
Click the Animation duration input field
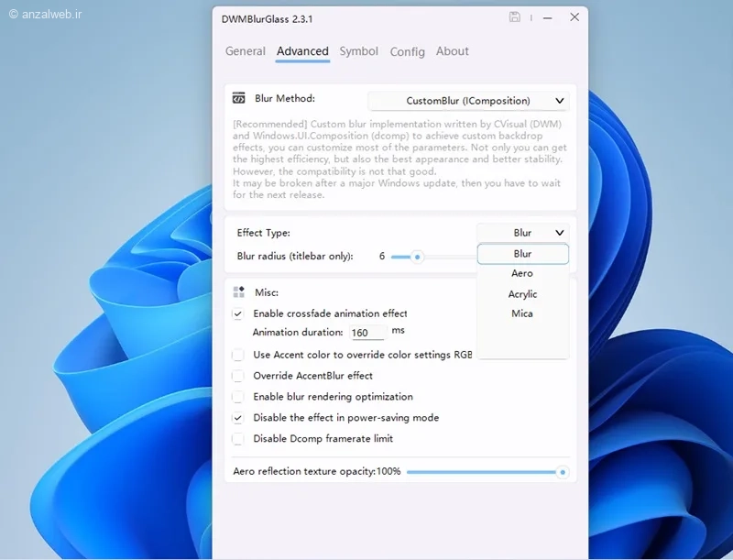click(x=366, y=333)
